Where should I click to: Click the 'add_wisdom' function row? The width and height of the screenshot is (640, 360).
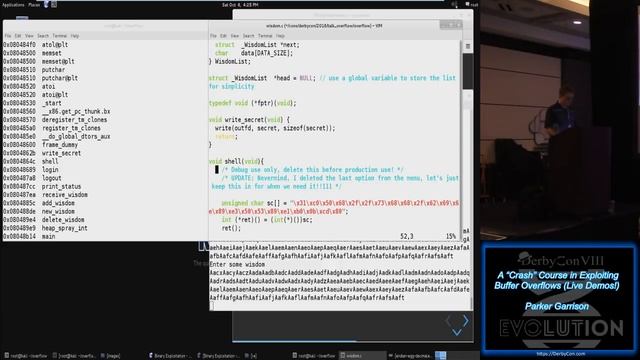(x=39, y=203)
